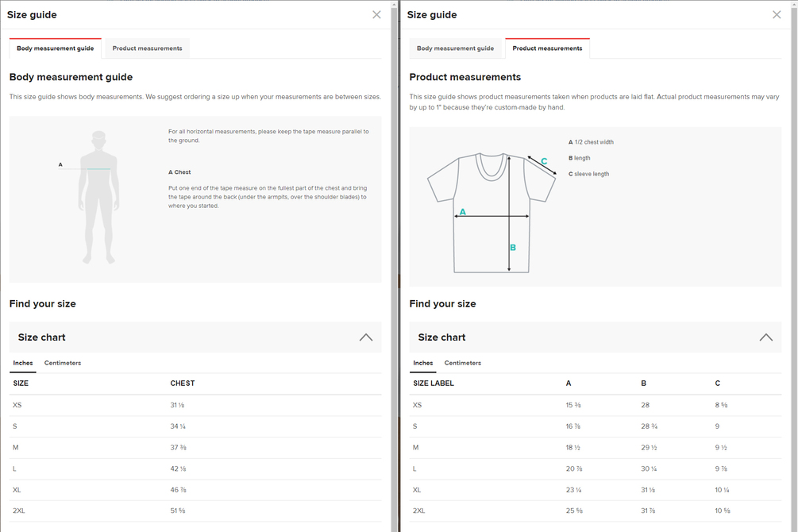Click the SIZE LABEL column header
Image resolution: width=798 pixels, height=532 pixels.
pyautogui.click(x=434, y=384)
